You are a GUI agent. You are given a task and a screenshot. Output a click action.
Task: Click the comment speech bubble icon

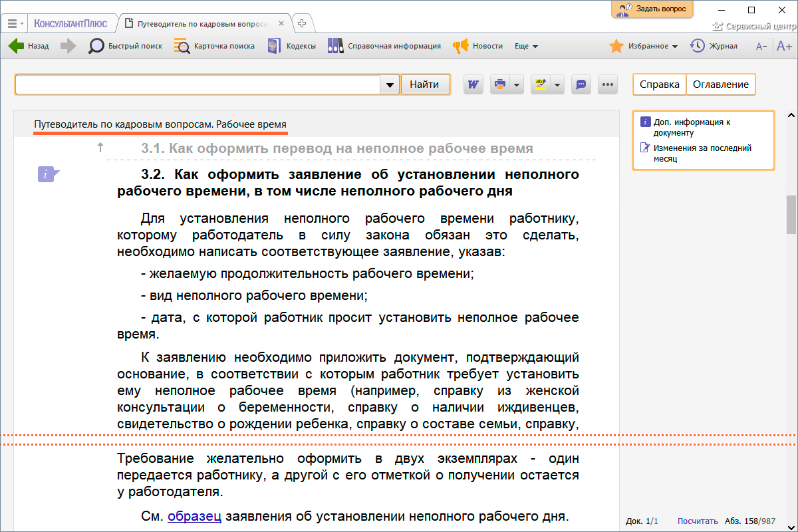click(x=581, y=84)
